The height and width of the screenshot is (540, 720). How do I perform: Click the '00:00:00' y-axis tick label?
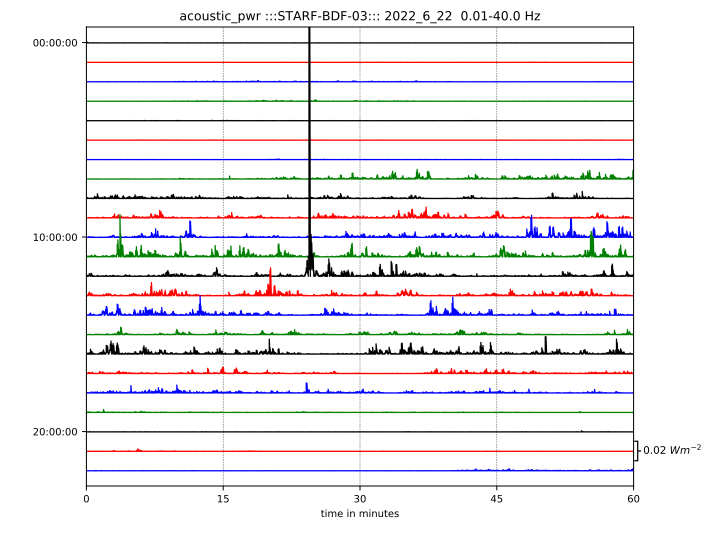click(55, 43)
